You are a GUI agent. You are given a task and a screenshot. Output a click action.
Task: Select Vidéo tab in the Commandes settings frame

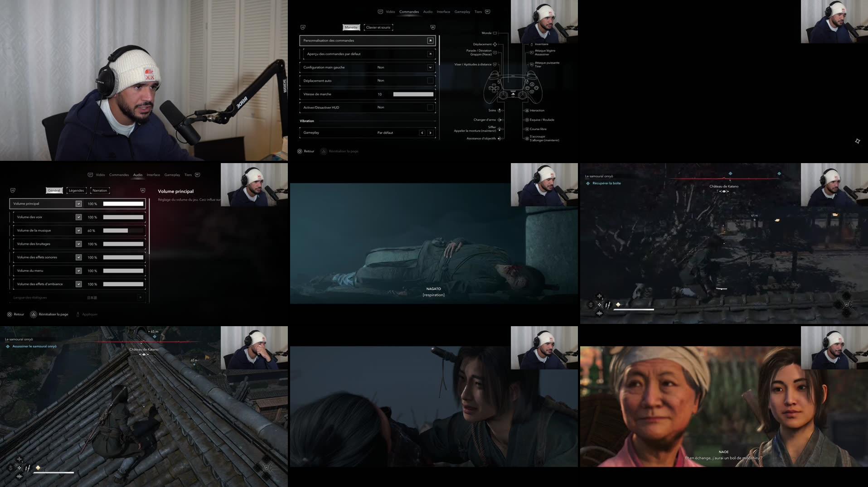coord(390,12)
